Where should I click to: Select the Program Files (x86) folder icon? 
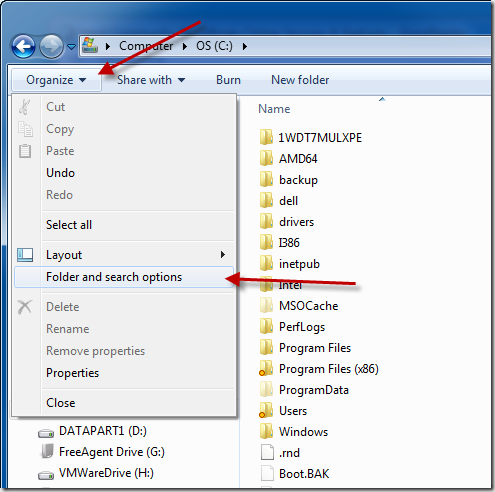pyautogui.click(x=266, y=369)
